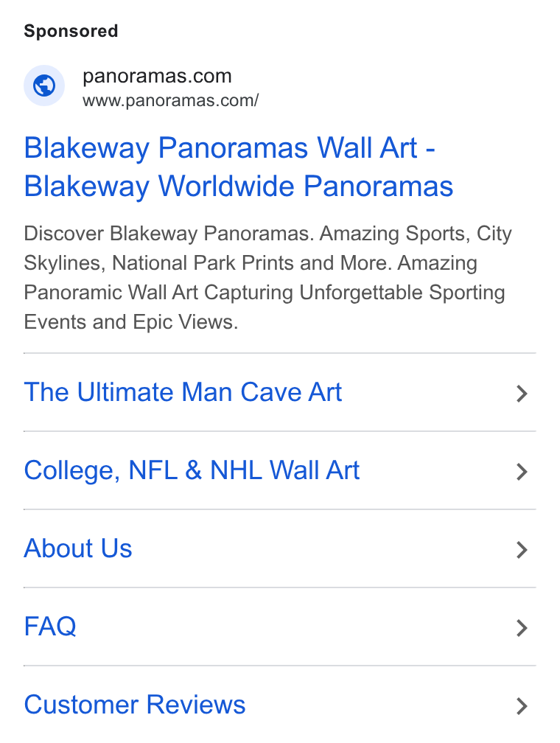Click 'Events and Epic Views' description line
560x743 pixels.
[131, 322]
